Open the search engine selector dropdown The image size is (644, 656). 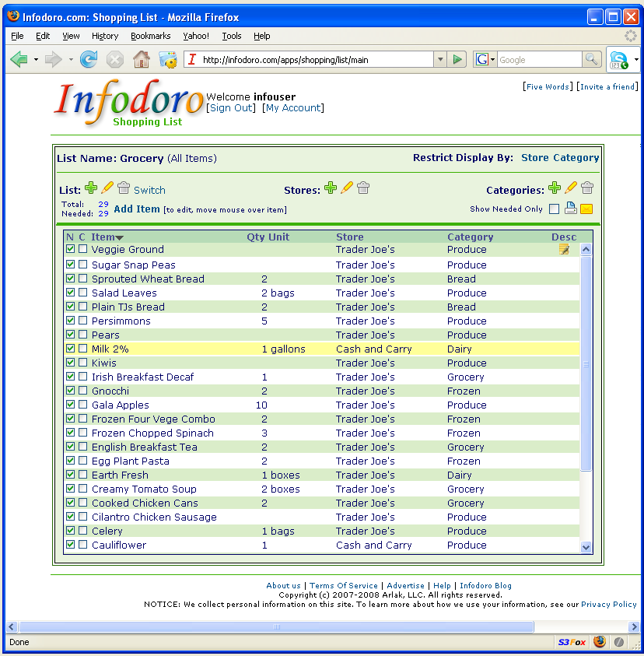tap(492, 59)
